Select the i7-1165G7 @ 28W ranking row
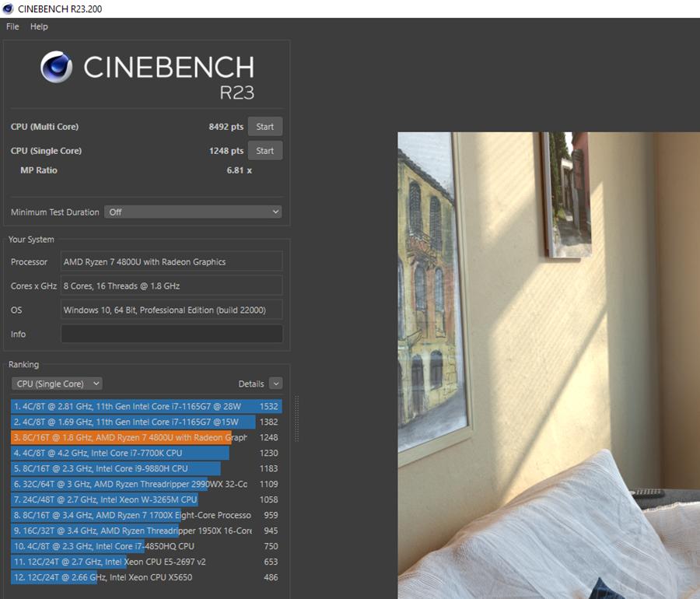The width and height of the screenshot is (700, 599). (146, 407)
